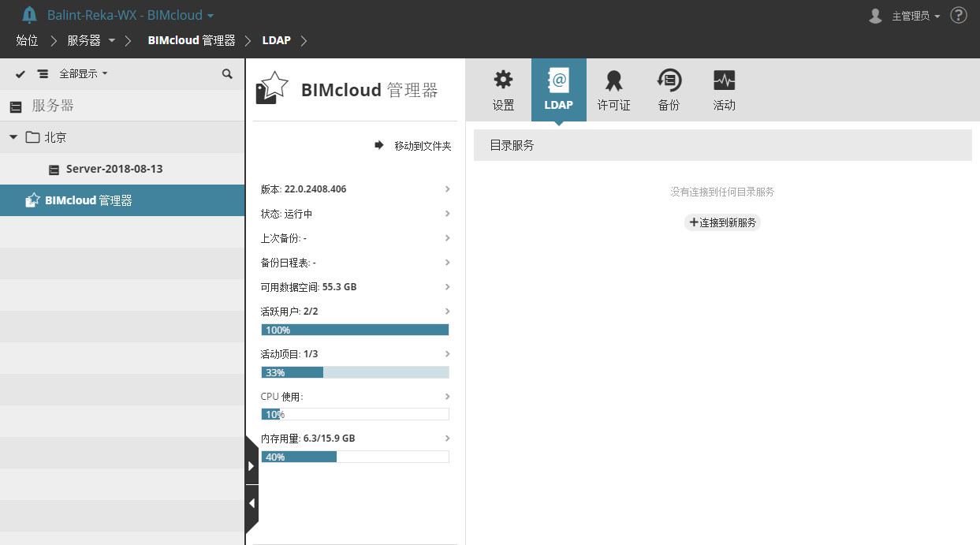Expand the 状态 row chevron
Screen dimensions: 980x545
(448, 214)
